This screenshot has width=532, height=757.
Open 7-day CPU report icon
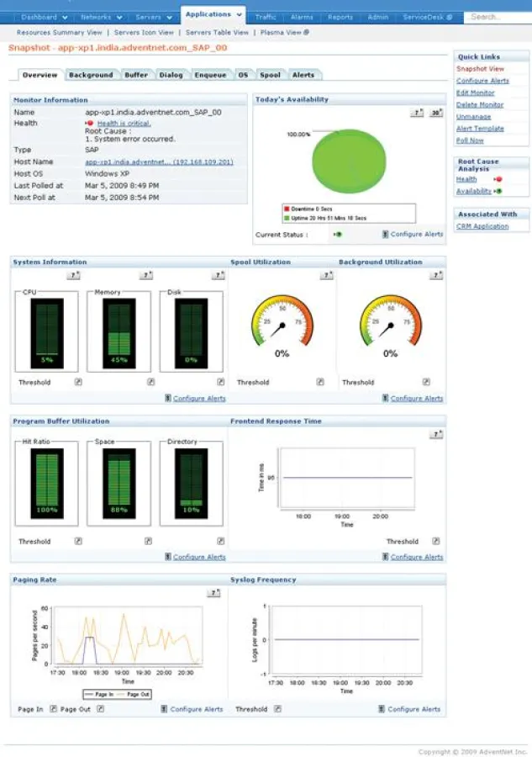tap(73, 275)
